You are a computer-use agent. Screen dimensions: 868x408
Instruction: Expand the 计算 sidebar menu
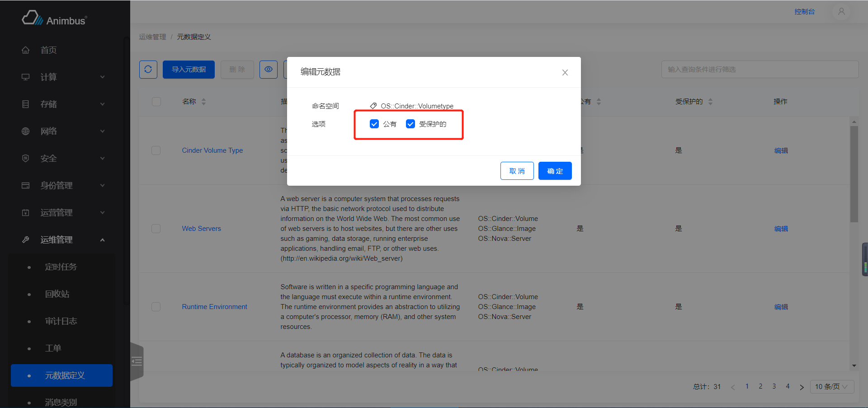(x=63, y=77)
